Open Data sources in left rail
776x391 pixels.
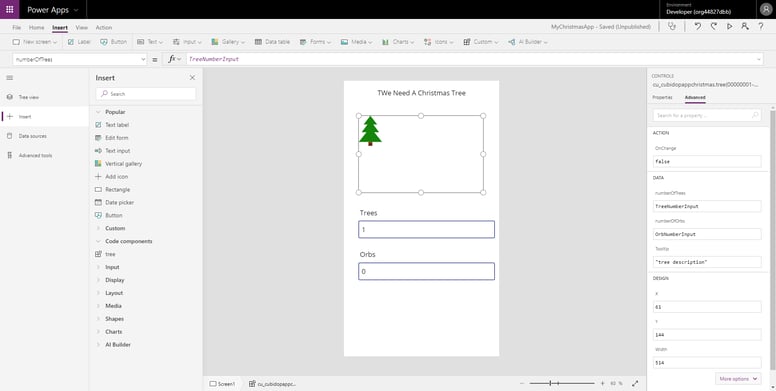pyautogui.click(x=33, y=136)
